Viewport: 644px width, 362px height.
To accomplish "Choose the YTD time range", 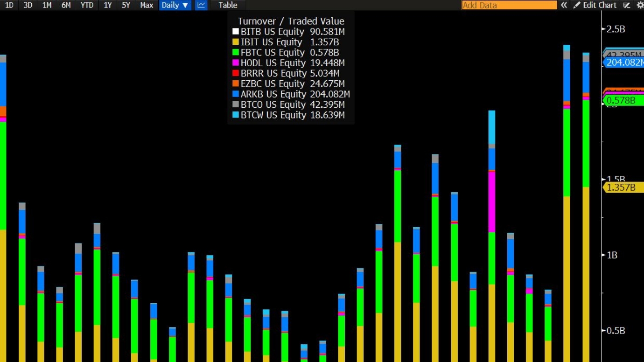I will pyautogui.click(x=87, y=5).
